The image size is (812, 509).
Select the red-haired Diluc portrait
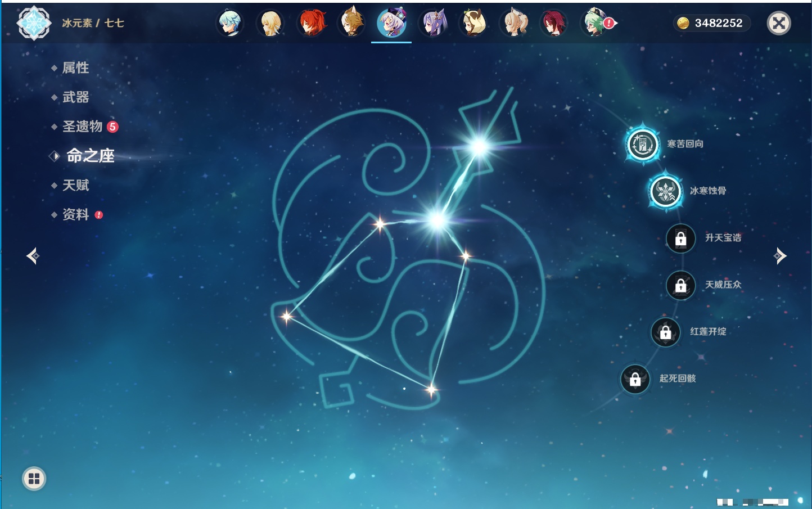coord(311,23)
